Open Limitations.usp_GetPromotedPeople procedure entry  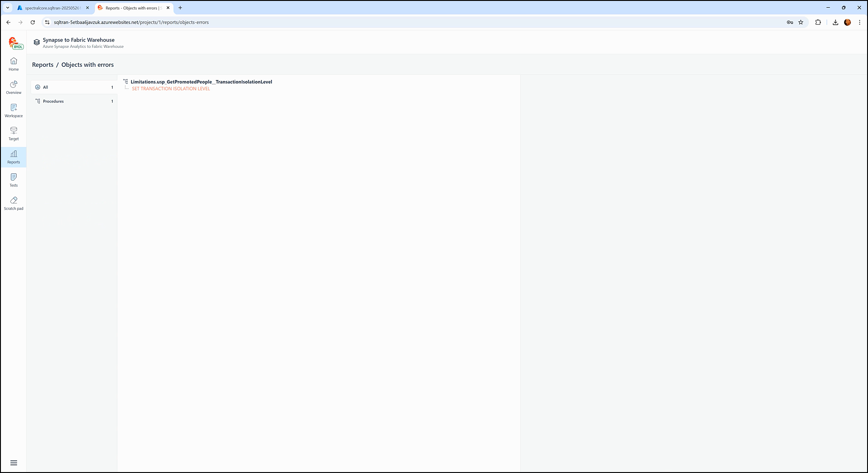[201, 82]
